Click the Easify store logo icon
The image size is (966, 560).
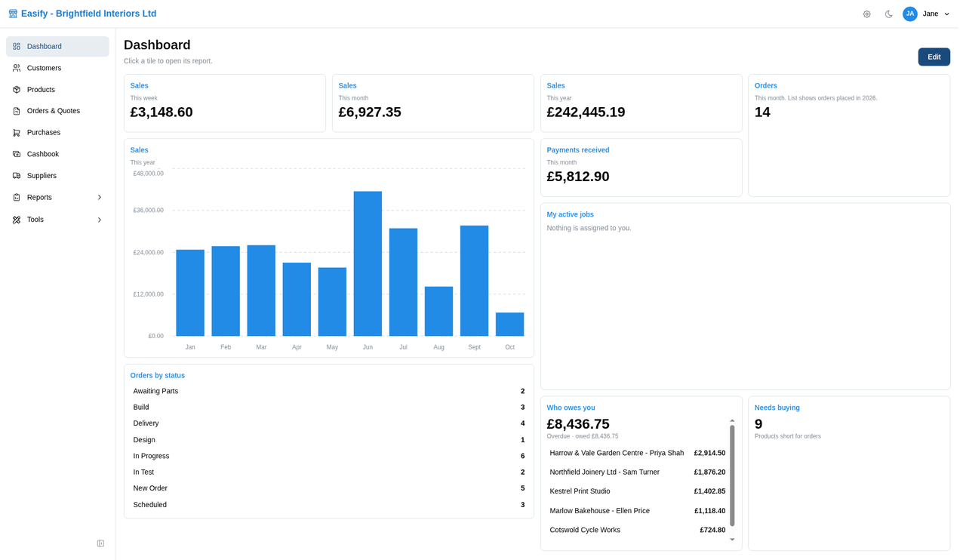13,14
